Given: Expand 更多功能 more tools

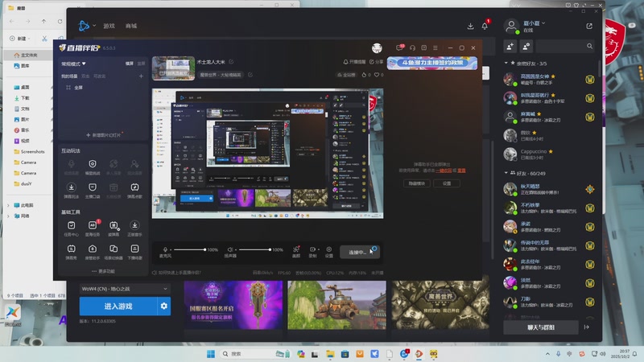Looking at the screenshot, I should point(103,271).
